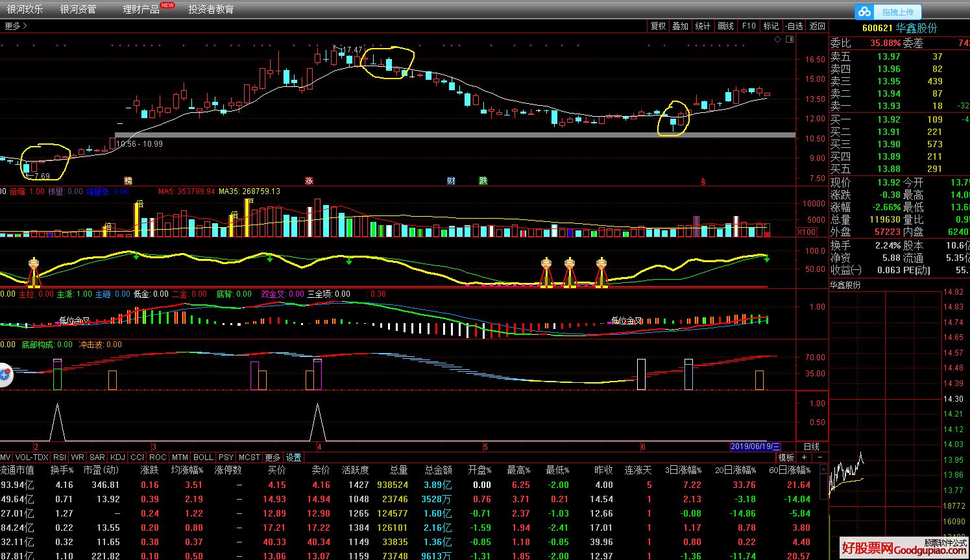Switch to the CCI indicator tab
The width and height of the screenshot is (970, 560).
pos(138,457)
